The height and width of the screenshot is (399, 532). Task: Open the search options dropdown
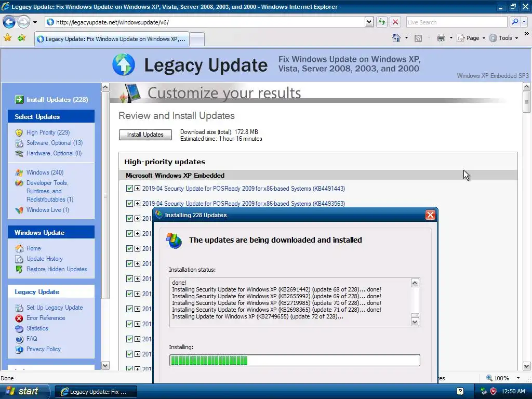tap(524, 22)
